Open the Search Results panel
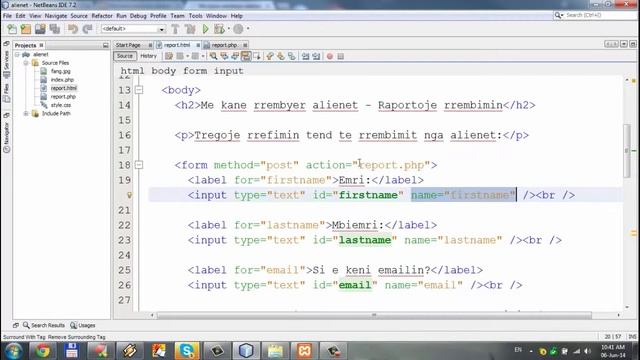640x360 pixels. click(x=44, y=325)
